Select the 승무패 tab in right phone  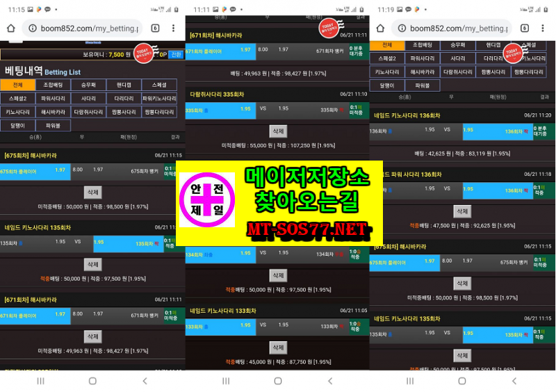pyautogui.click(x=458, y=44)
